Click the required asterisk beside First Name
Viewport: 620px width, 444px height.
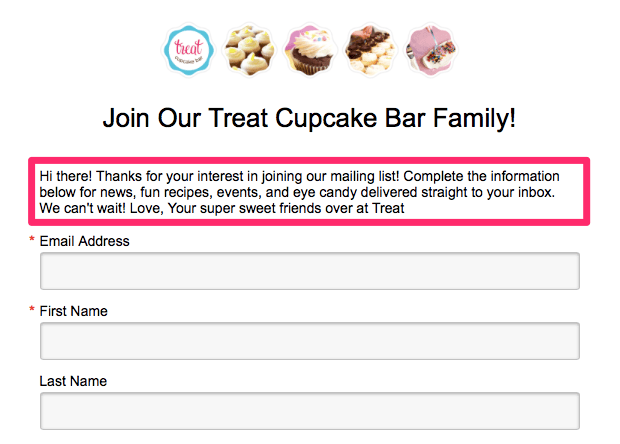point(32,309)
